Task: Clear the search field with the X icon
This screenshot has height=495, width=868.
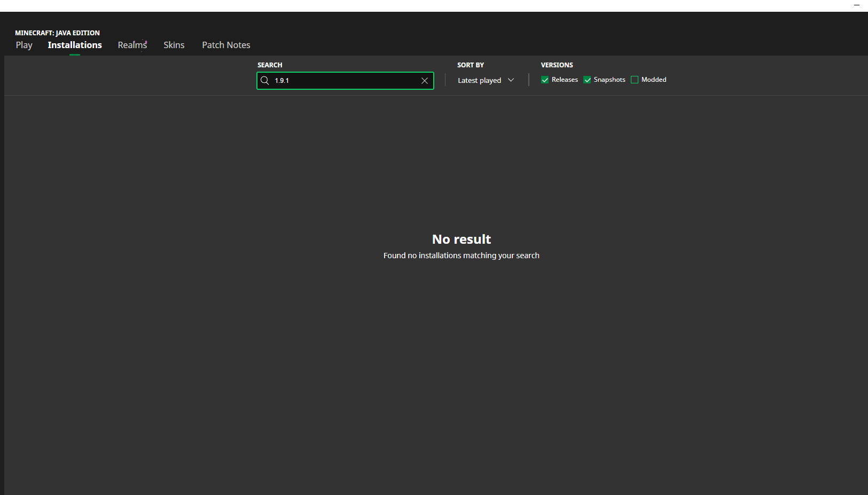Action: coord(425,81)
